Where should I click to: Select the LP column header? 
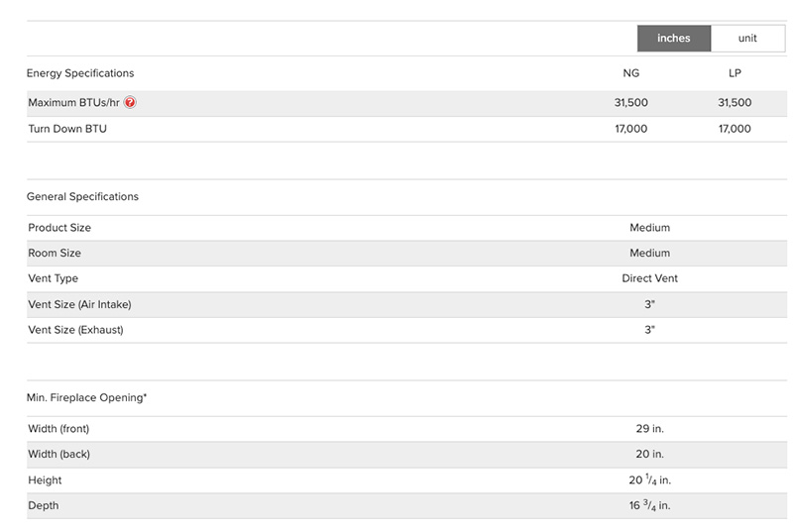[x=735, y=73]
